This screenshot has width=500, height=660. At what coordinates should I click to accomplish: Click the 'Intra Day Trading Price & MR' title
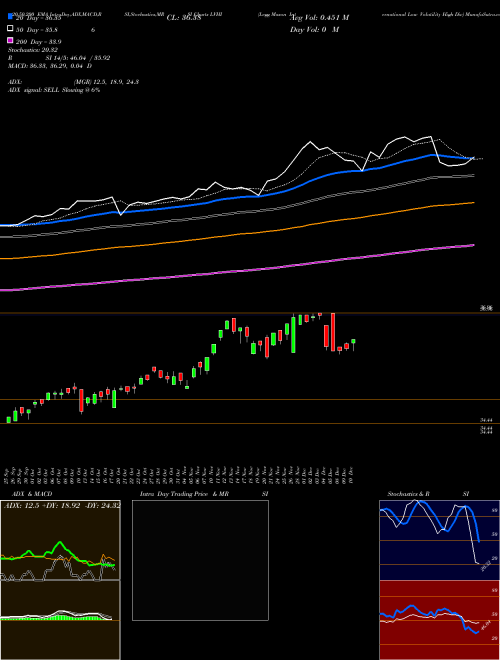click(x=184, y=494)
